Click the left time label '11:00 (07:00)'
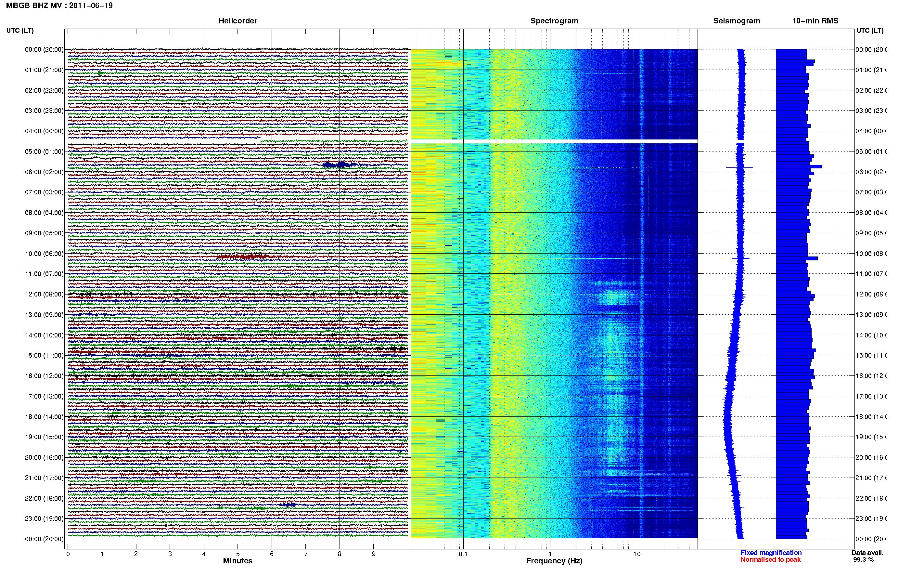The image size is (924, 578). (x=44, y=274)
